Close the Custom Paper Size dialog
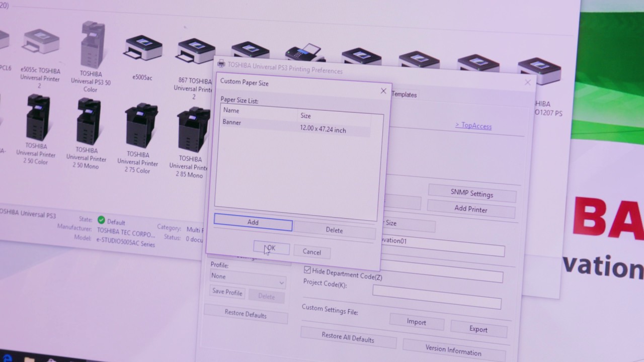 [x=383, y=91]
